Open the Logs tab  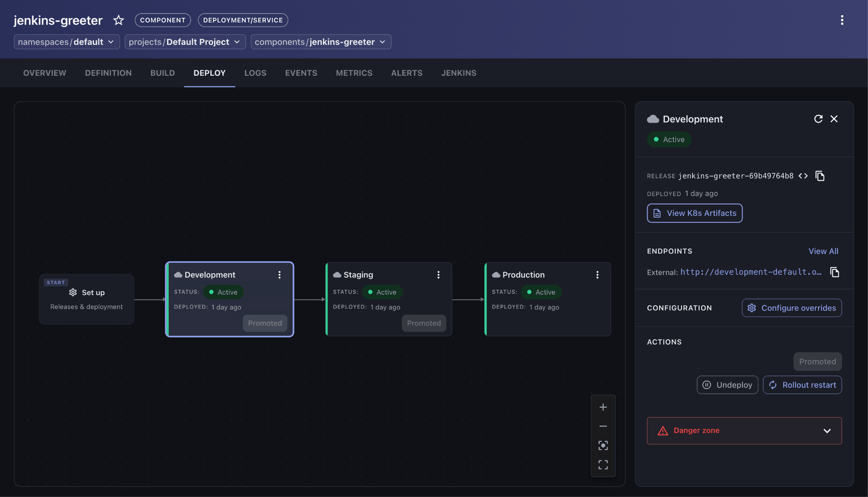255,73
